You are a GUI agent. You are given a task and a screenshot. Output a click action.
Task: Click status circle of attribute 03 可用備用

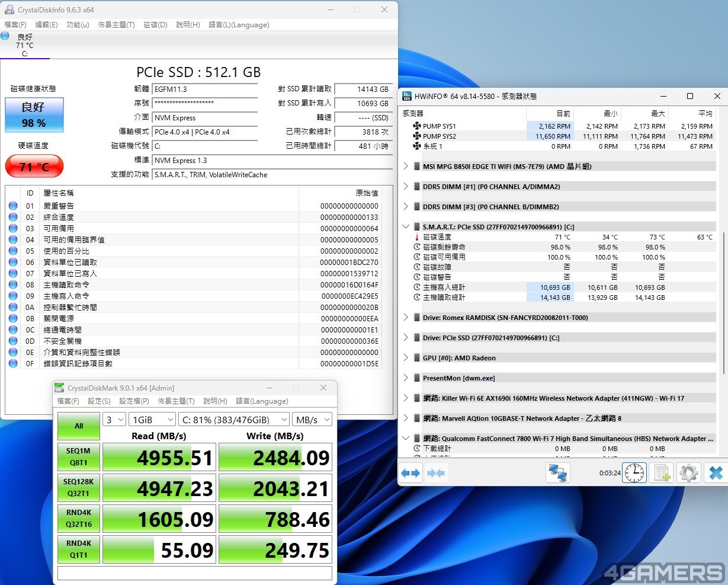tap(13, 228)
